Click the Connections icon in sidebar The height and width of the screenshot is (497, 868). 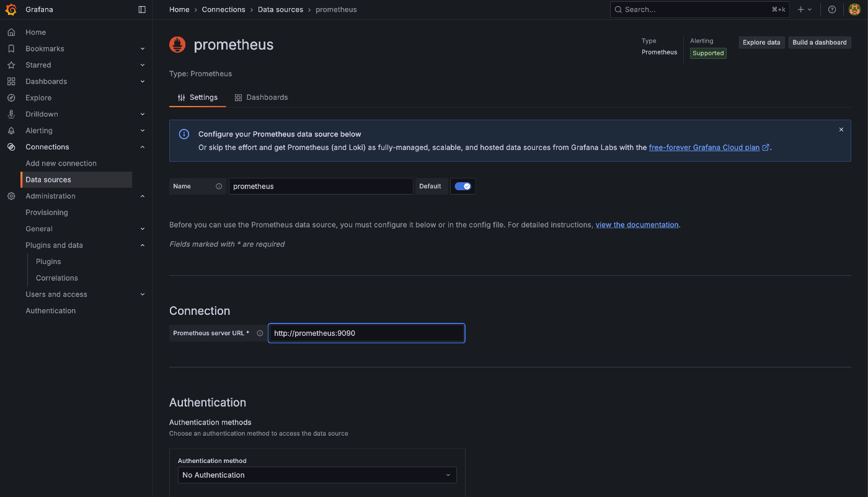coord(11,147)
